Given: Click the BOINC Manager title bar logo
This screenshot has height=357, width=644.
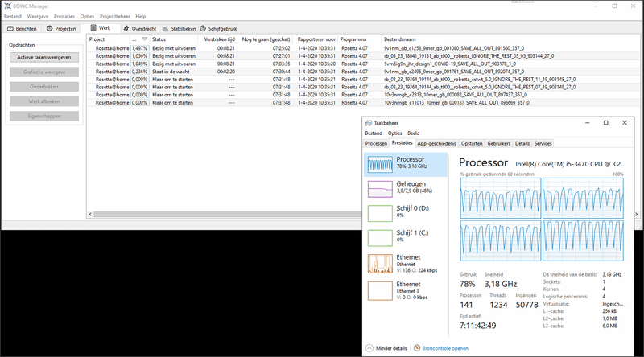Looking at the screenshot, I should coord(7,6).
